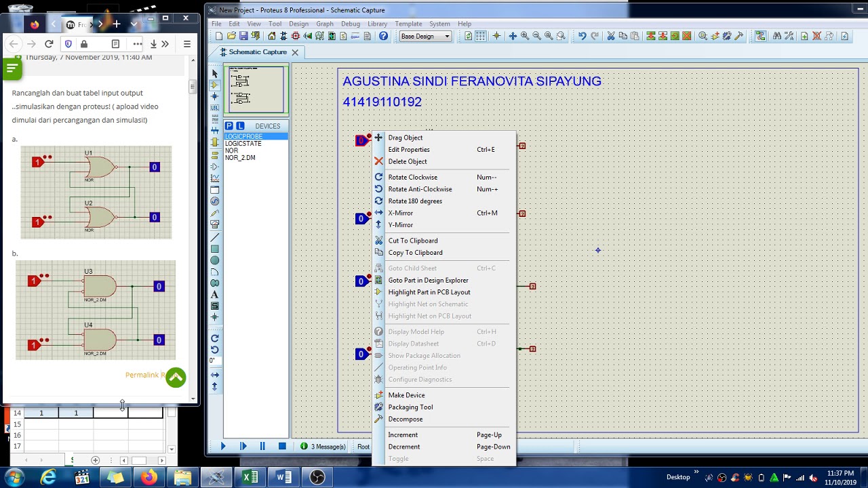Select LOGICSTATE in devices list
868x488 pixels.
point(243,144)
